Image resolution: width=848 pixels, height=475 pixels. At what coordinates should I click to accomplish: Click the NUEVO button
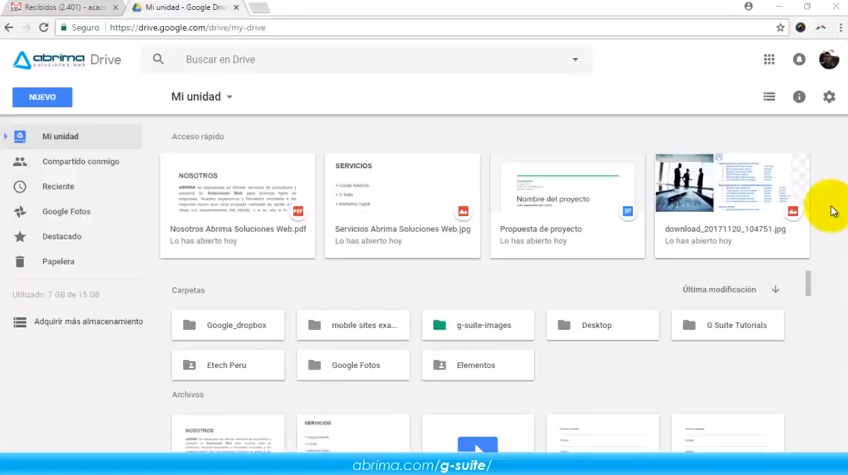(42, 97)
